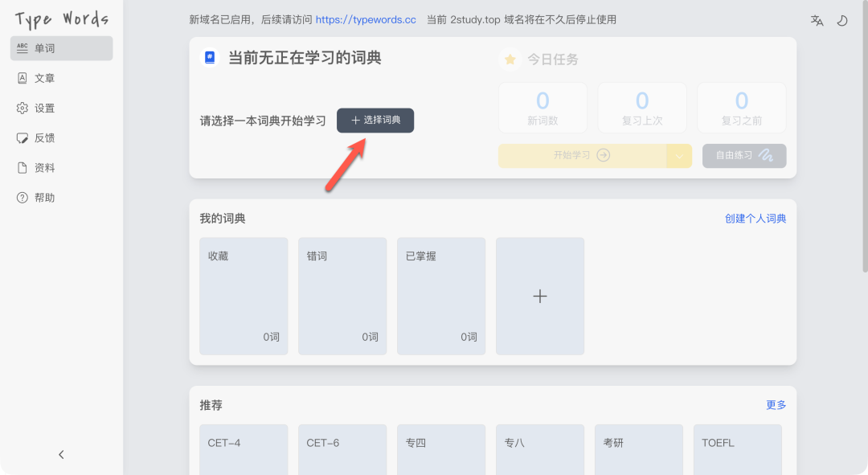This screenshot has width=868, height=475.
Task: Click the 创建个人词典 link
Action: point(755,219)
